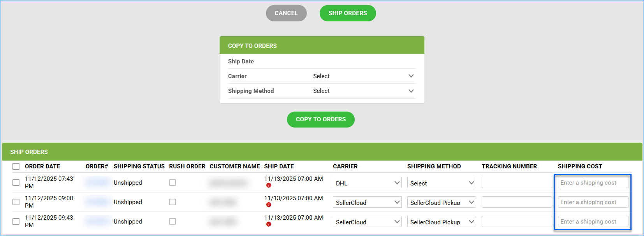
Task: Expand the DHL carrier dropdown in first row
Action: (x=367, y=183)
